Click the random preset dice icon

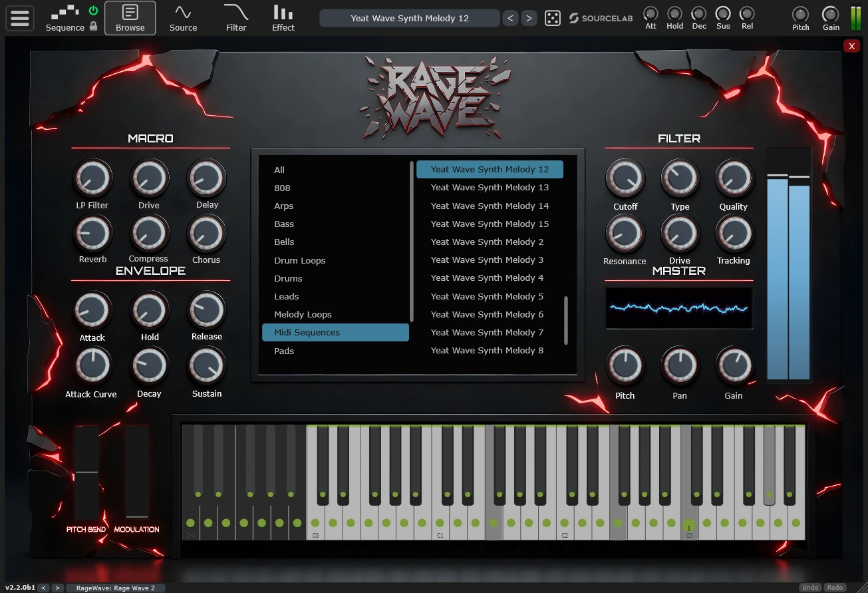click(x=553, y=18)
